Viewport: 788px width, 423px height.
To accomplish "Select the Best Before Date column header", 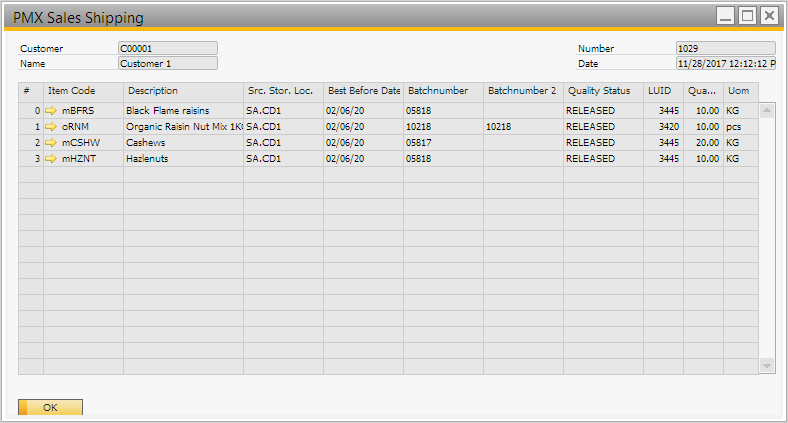I will (x=363, y=91).
